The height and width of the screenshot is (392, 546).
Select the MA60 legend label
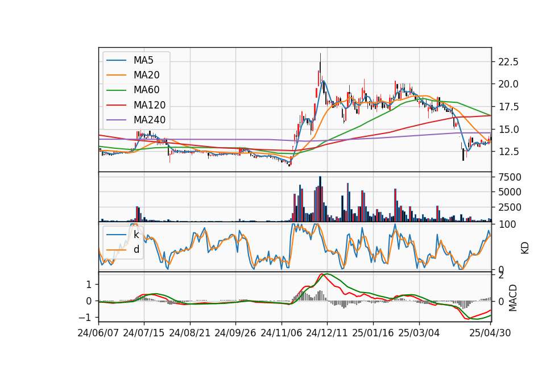coord(146,90)
